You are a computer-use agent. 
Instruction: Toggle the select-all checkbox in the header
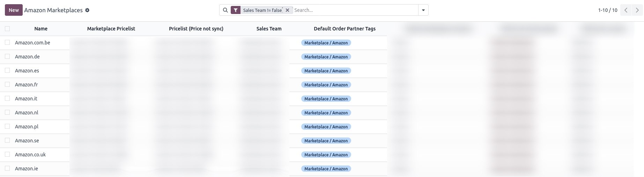7,29
